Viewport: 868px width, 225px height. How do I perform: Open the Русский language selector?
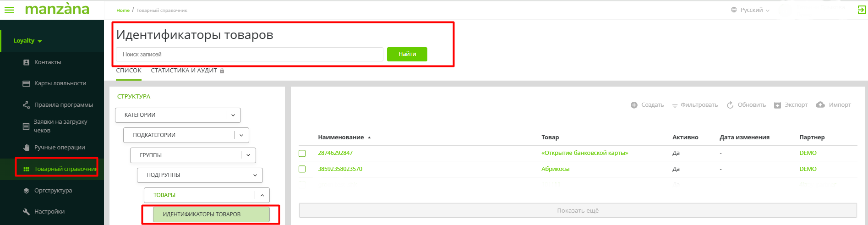point(750,10)
